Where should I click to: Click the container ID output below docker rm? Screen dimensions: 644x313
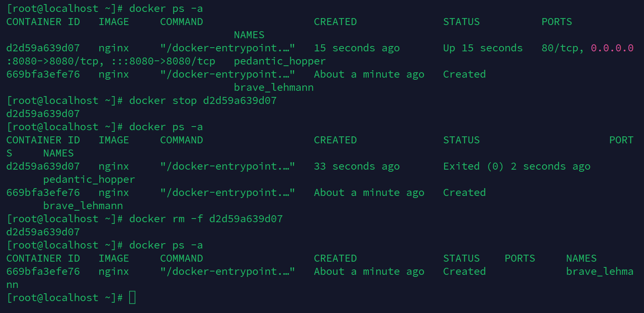(43, 232)
